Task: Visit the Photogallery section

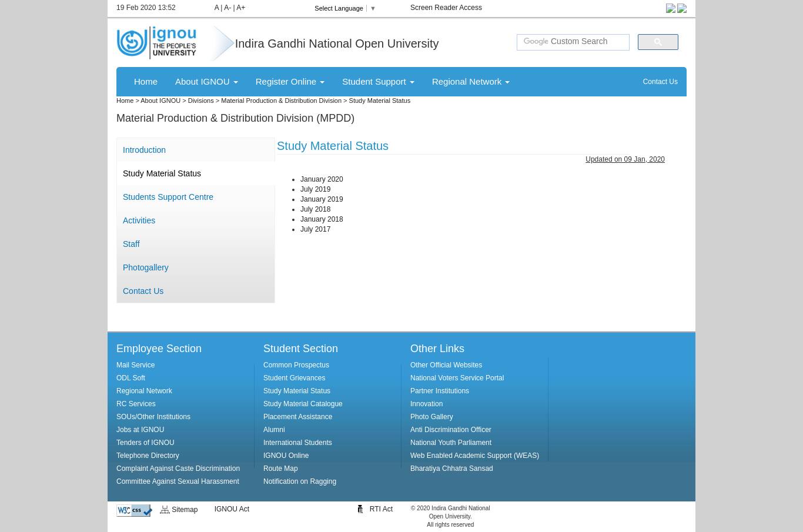Action: [x=145, y=267]
